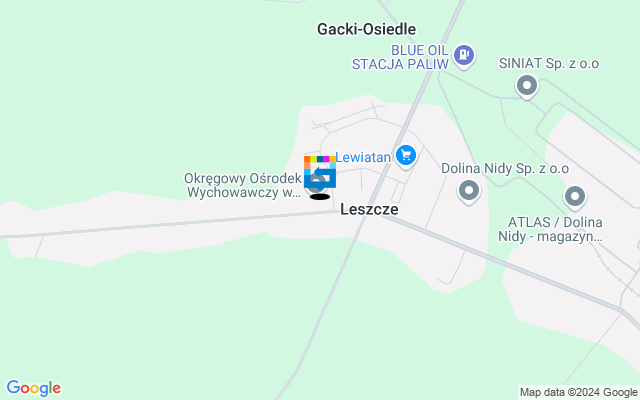The image size is (640, 400).
Task: Click the BLUE OIL gas station pin
Action: (x=464, y=56)
